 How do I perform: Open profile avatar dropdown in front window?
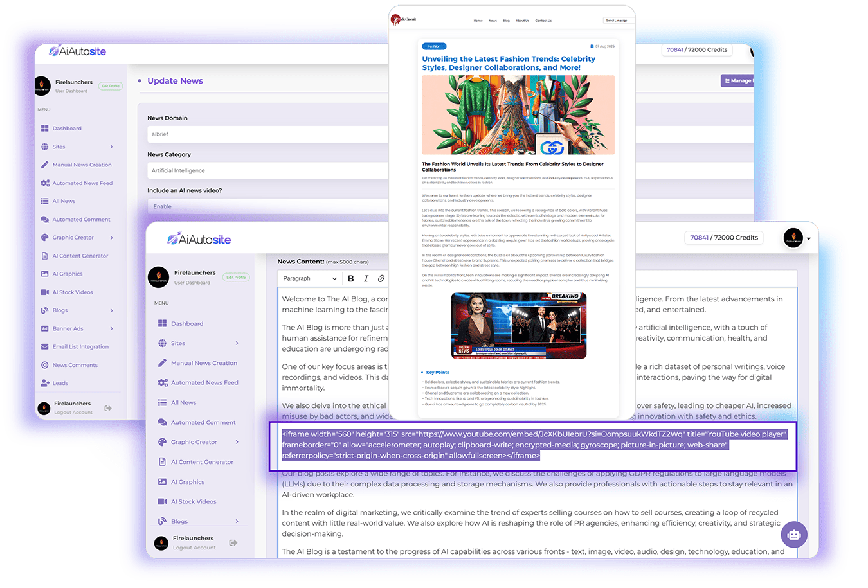pos(797,238)
